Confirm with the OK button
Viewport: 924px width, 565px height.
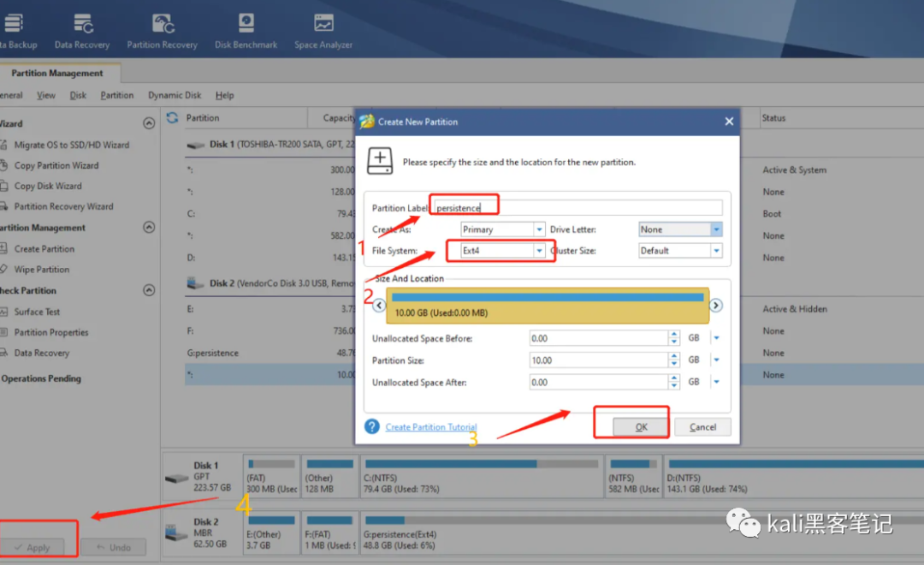[x=641, y=427]
